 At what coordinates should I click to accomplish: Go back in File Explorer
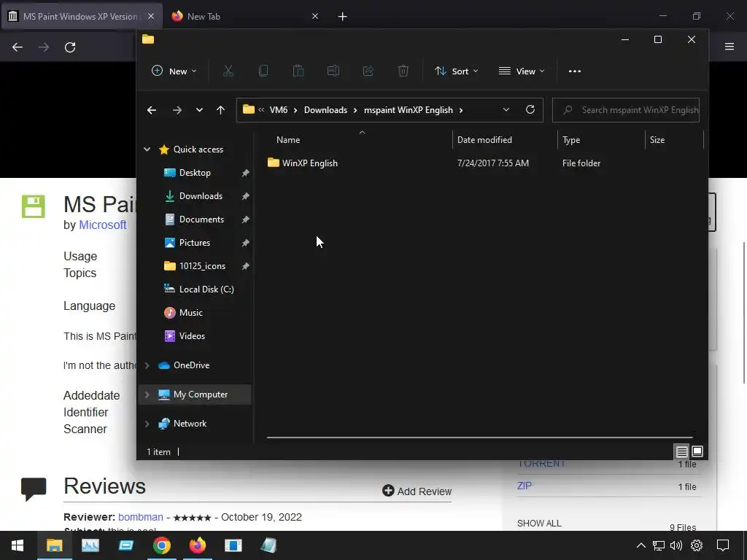point(152,110)
